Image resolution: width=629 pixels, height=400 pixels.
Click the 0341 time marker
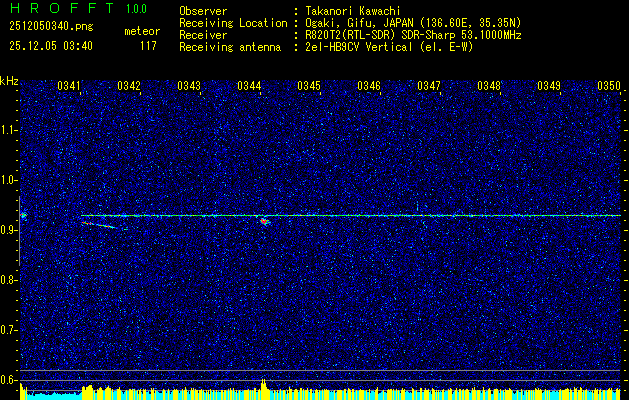[69, 86]
